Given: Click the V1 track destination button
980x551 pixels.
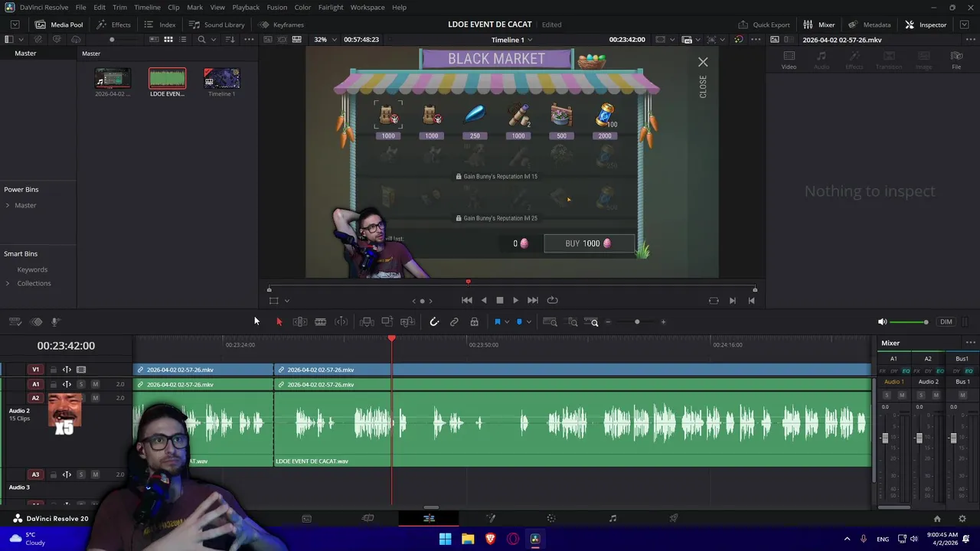Looking at the screenshot, I should [x=35, y=370].
